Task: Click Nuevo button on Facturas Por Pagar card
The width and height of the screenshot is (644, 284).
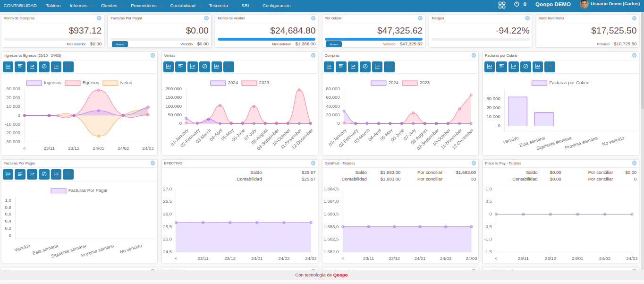Action: coord(120,44)
